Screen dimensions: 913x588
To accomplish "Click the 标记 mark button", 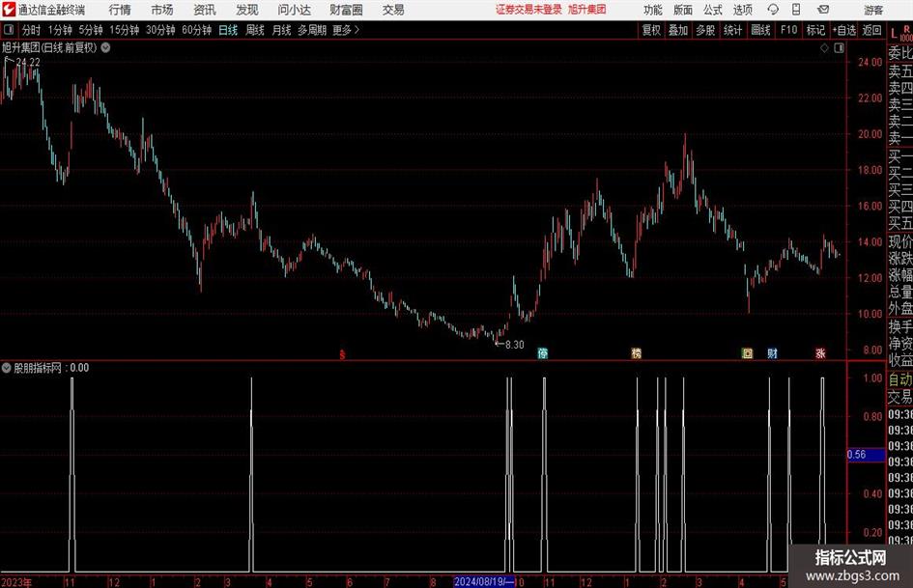I will point(815,30).
